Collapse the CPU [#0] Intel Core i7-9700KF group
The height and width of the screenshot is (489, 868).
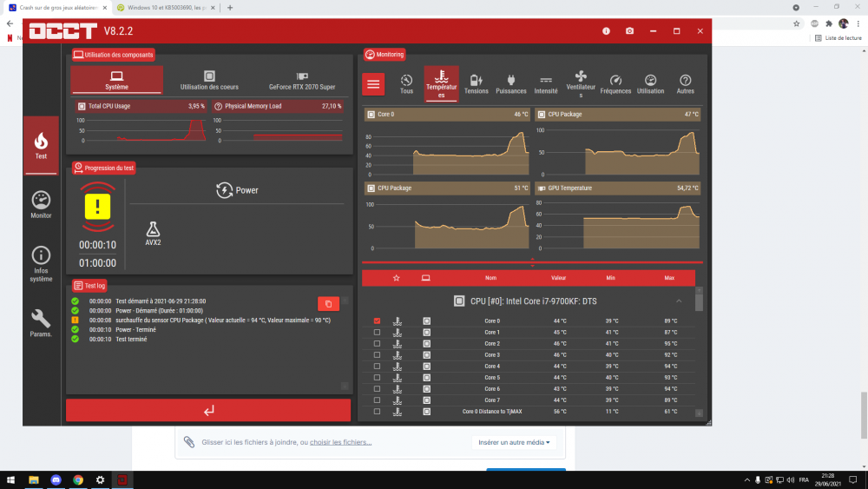(x=679, y=301)
